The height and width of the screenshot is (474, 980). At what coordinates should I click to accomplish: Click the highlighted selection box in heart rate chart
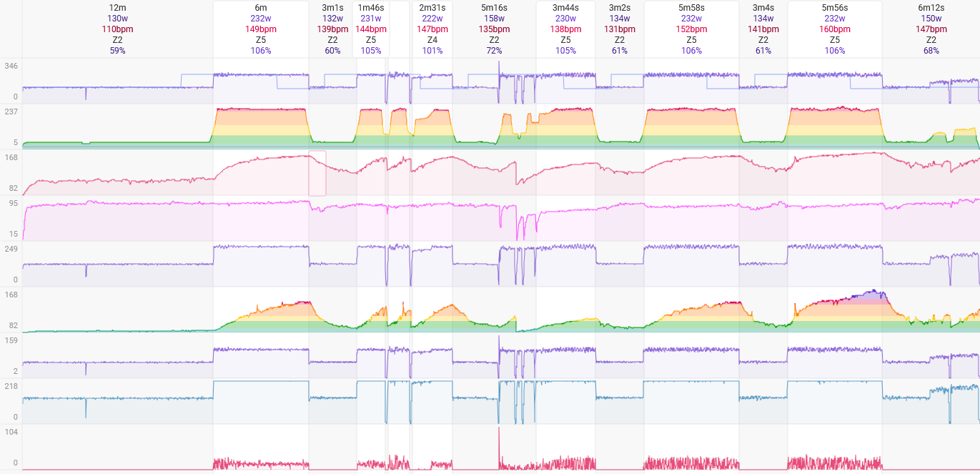[317, 173]
